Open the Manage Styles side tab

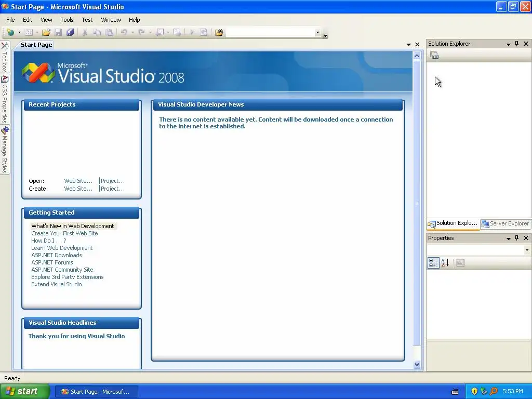pos(5,150)
